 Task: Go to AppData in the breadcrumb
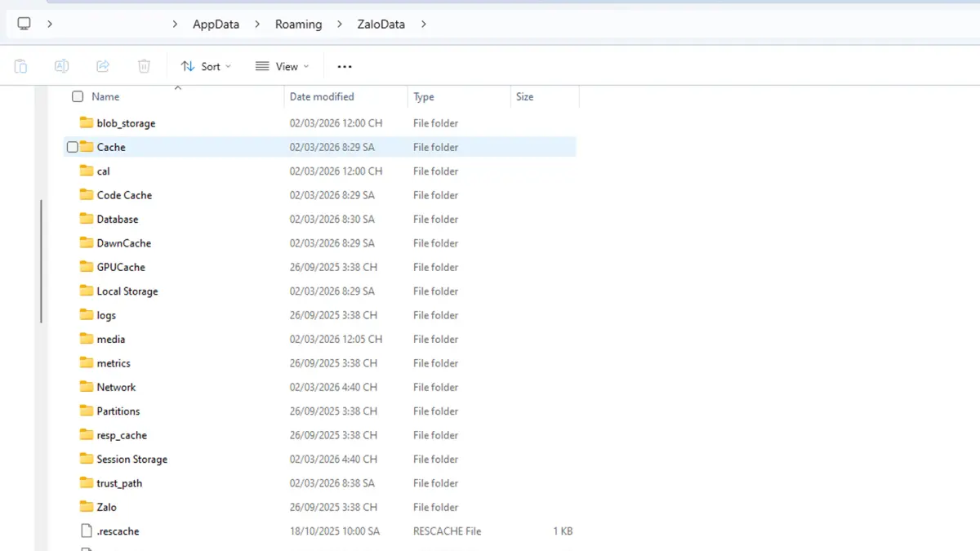tap(216, 24)
